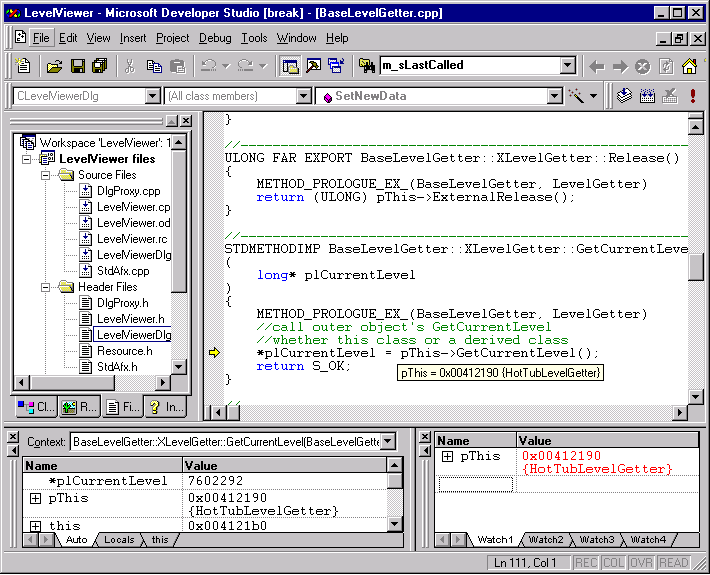Click the WizardBar magic wand icon
710x575 pixels.
point(577,96)
